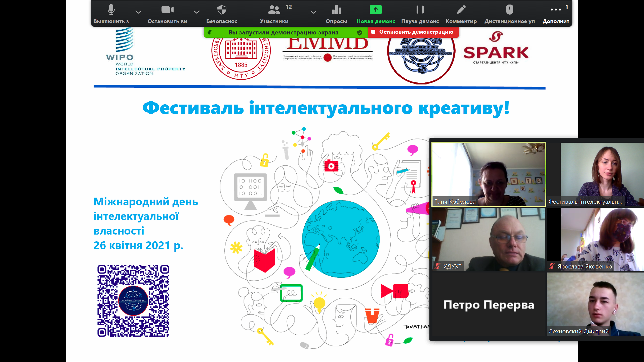Click the 12 participants count
The height and width of the screenshot is (362, 644).
[289, 7]
